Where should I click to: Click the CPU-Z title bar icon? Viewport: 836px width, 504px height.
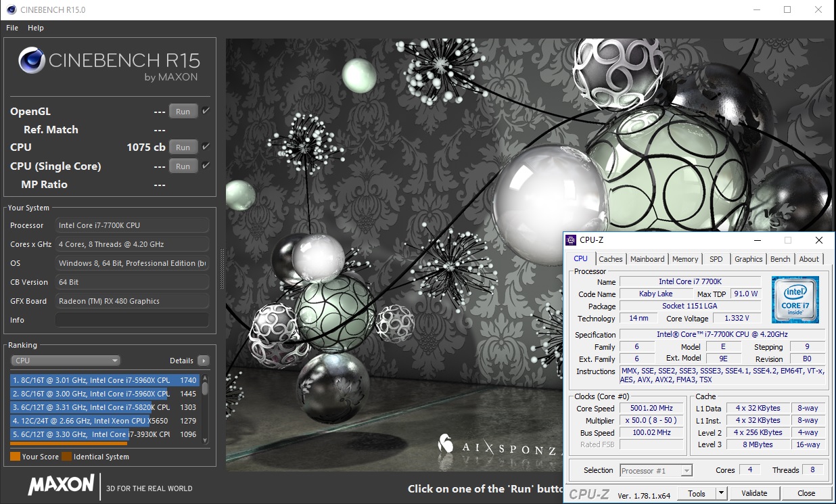click(x=572, y=239)
